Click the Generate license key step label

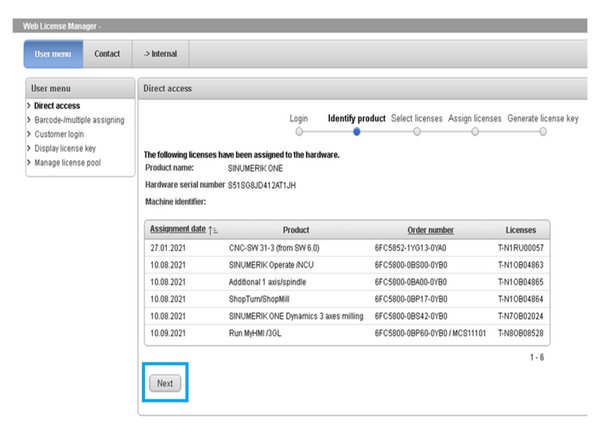click(x=543, y=119)
